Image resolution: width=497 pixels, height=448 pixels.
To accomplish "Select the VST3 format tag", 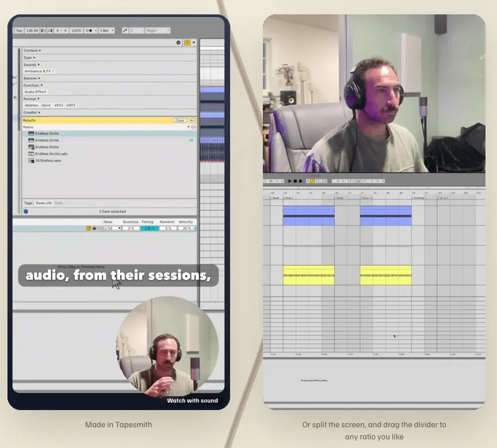I will tap(71, 105).
